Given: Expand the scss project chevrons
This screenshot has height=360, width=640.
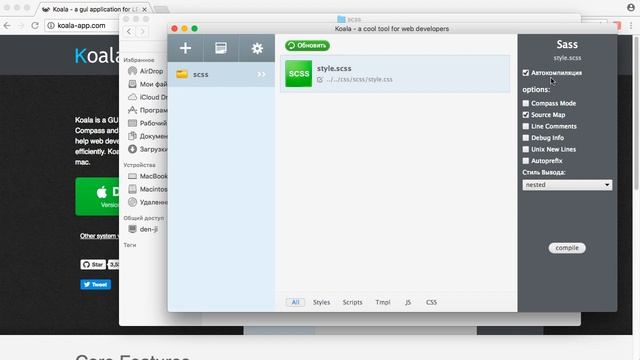Looking at the screenshot, I should [261, 74].
